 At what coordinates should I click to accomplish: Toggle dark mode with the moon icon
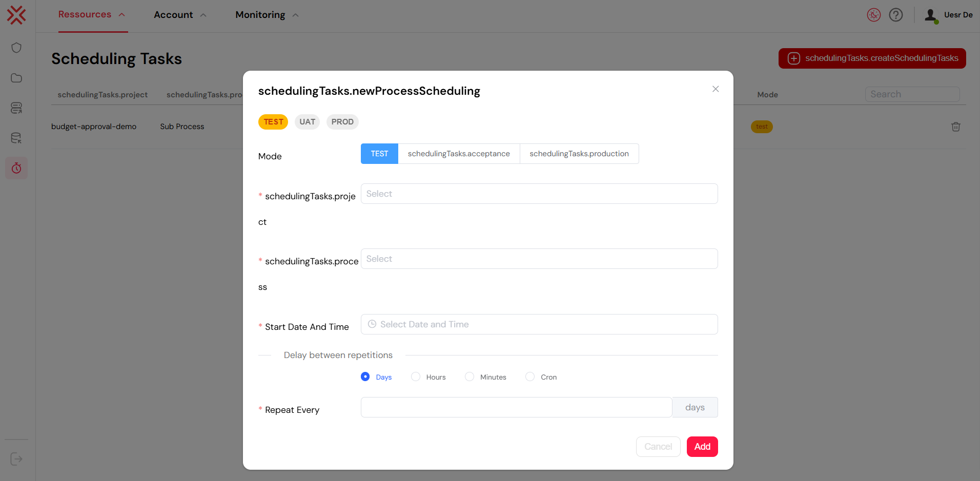click(x=873, y=15)
